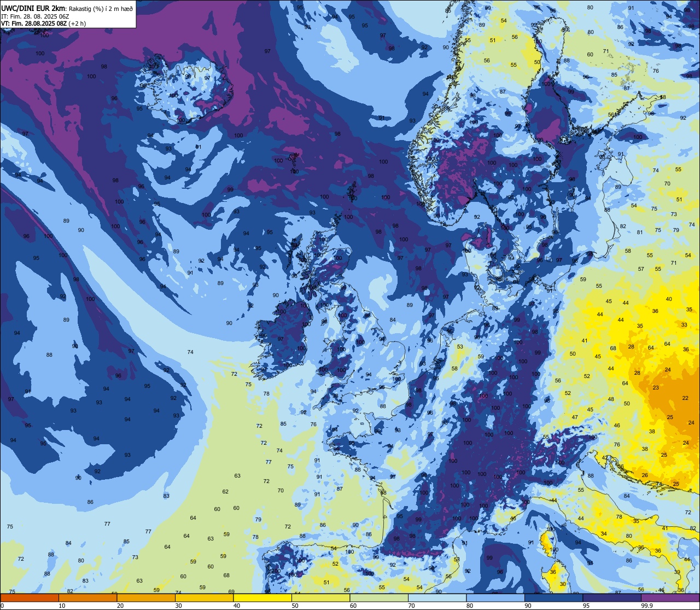Click the legend tick label '80'
Viewport: 700px width, 610px height.
[470, 606]
